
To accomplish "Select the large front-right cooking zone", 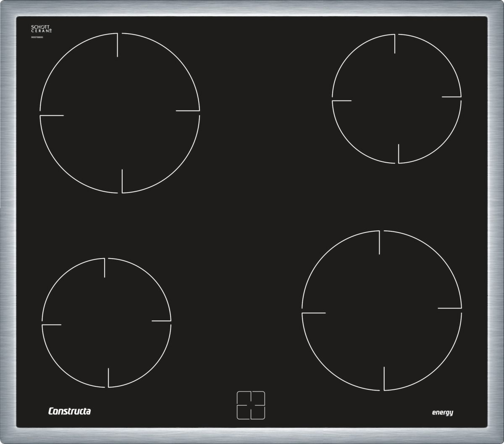I will 382,311.
